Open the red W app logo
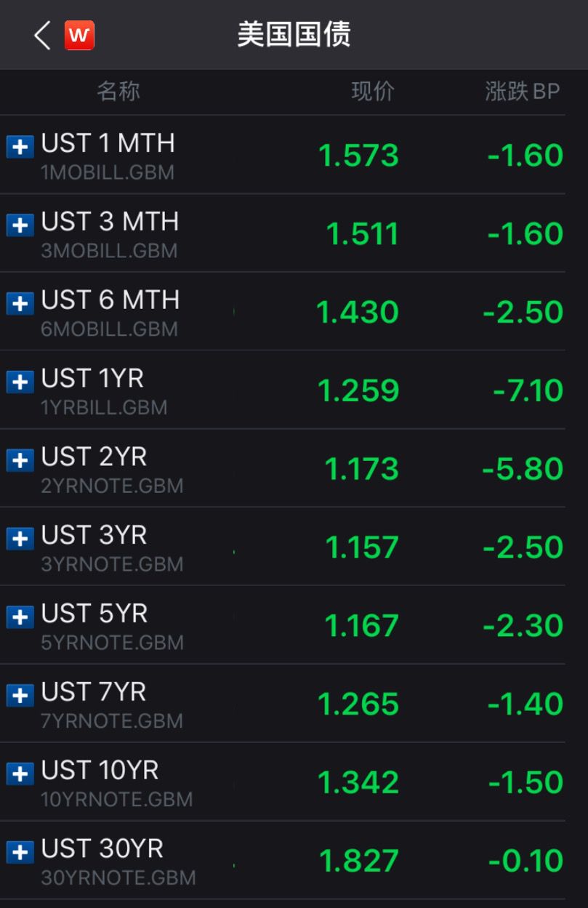 [79, 35]
